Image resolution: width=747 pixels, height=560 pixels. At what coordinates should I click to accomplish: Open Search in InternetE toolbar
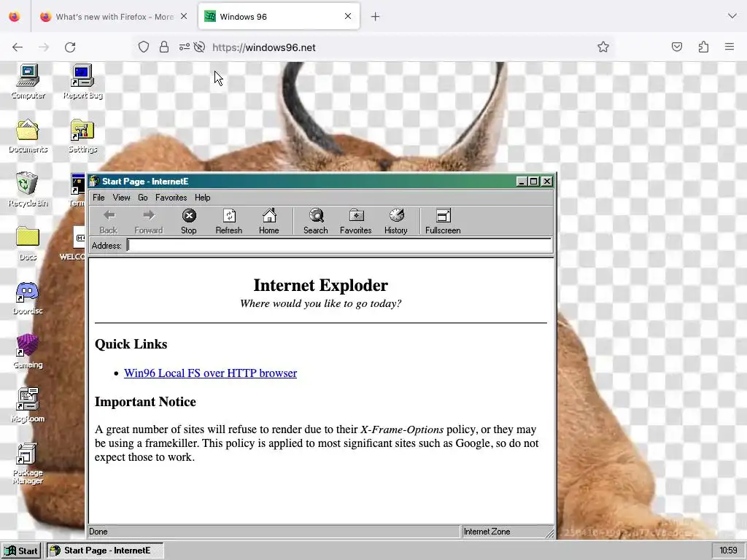click(x=315, y=222)
